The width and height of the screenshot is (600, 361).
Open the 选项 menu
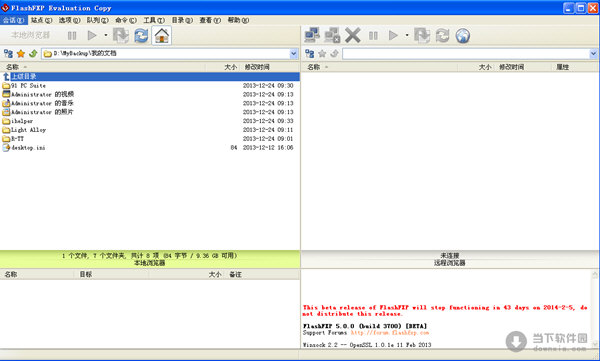tap(69, 20)
